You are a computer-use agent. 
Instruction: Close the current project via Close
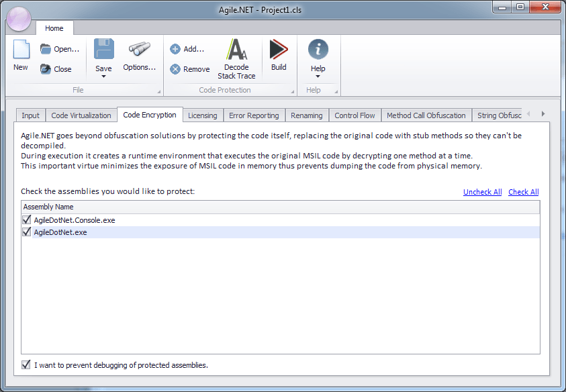point(56,69)
